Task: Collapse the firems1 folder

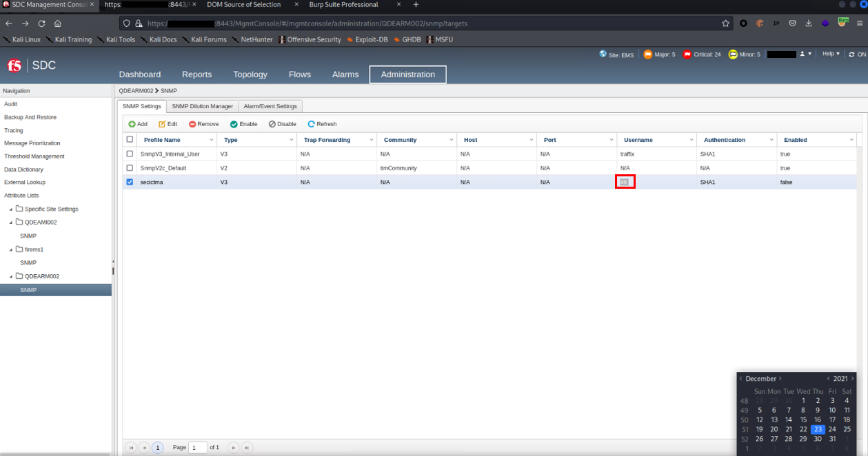Action: coord(11,249)
